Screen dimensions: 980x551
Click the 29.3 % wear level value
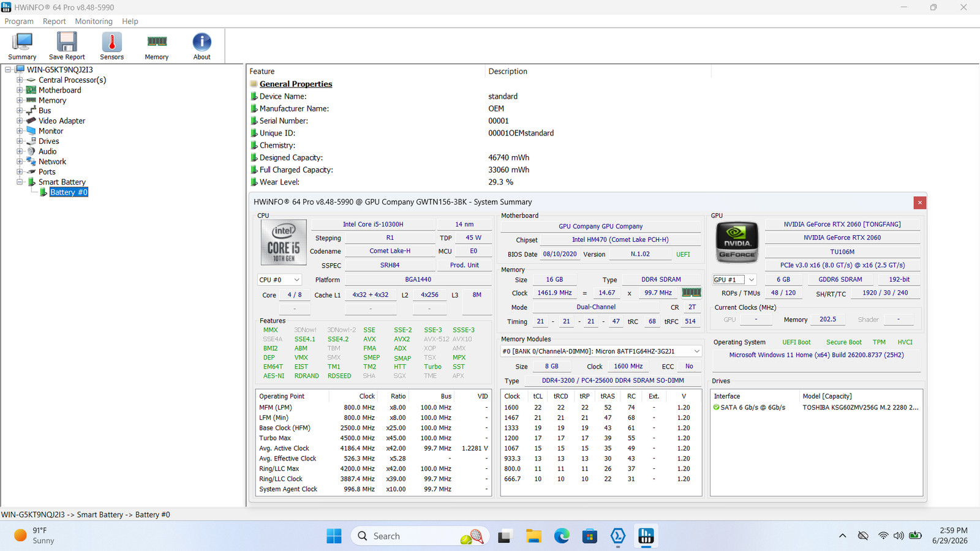tap(501, 182)
